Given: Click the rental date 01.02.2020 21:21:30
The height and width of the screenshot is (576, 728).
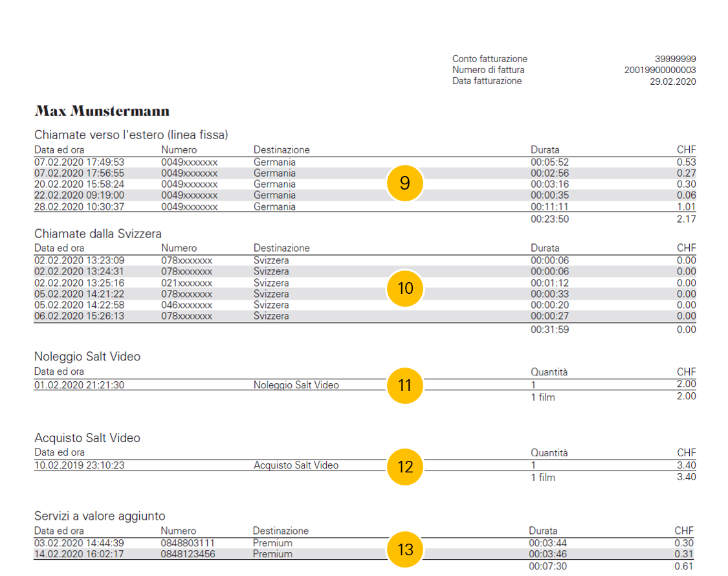Looking at the screenshot, I should [x=79, y=385].
